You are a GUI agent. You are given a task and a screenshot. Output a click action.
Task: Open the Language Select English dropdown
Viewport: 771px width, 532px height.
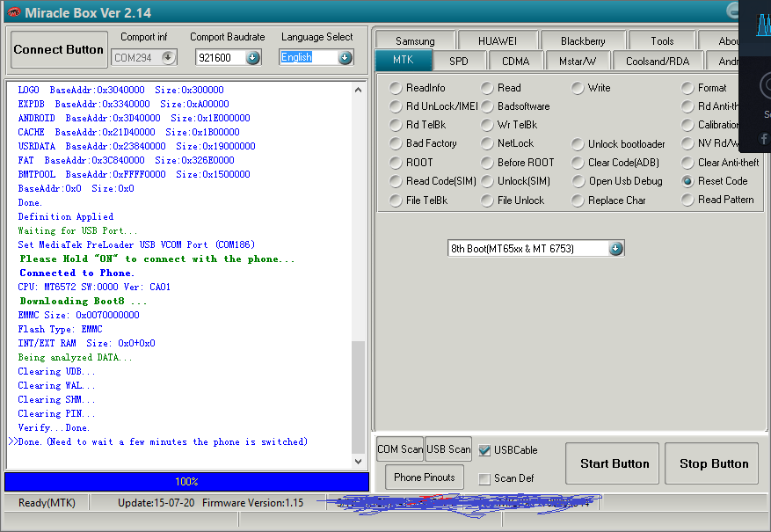coord(345,57)
